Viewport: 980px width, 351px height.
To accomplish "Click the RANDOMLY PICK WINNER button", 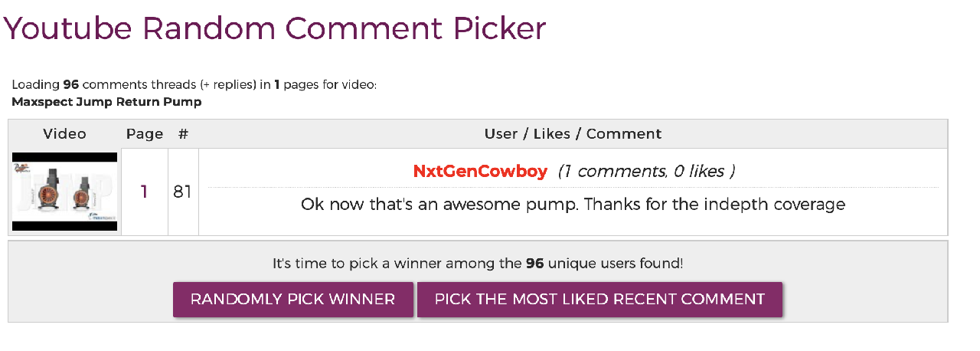I will click(x=293, y=300).
